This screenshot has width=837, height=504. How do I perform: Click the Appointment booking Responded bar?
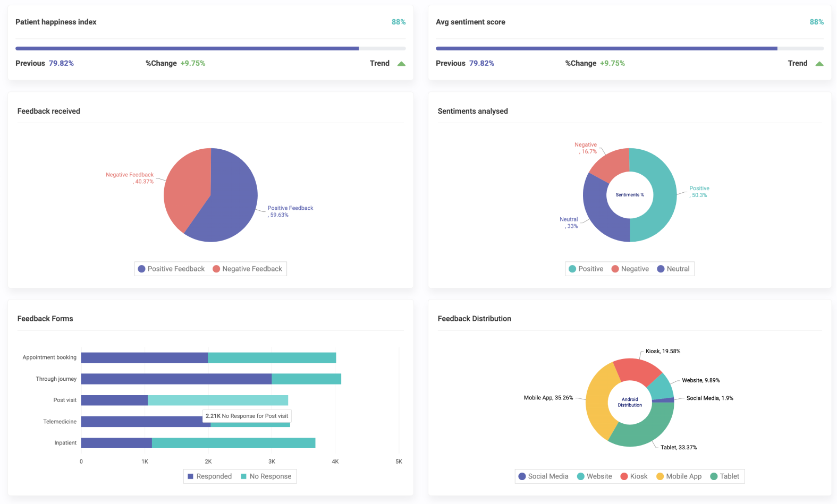click(x=144, y=358)
